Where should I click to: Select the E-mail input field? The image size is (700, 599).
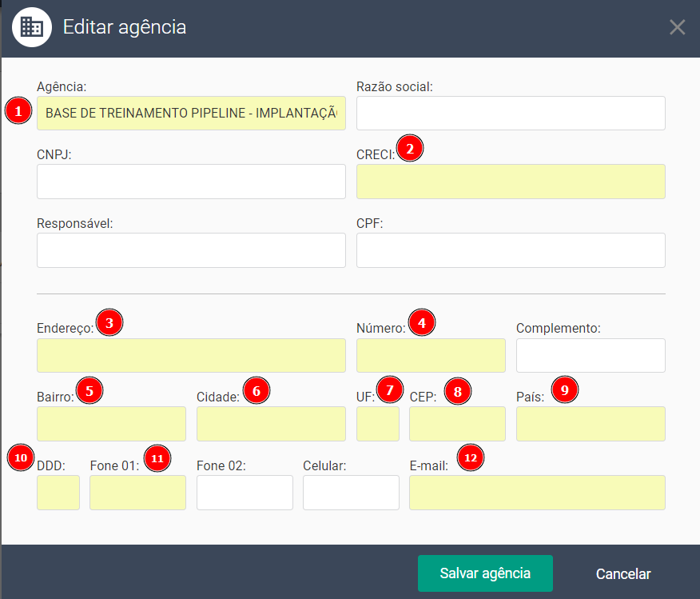537,493
